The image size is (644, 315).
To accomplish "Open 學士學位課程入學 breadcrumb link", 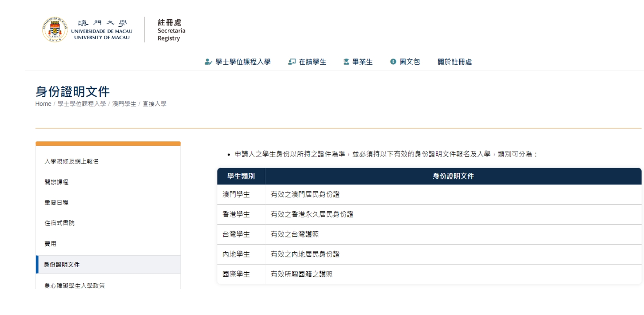I will coord(82,104).
